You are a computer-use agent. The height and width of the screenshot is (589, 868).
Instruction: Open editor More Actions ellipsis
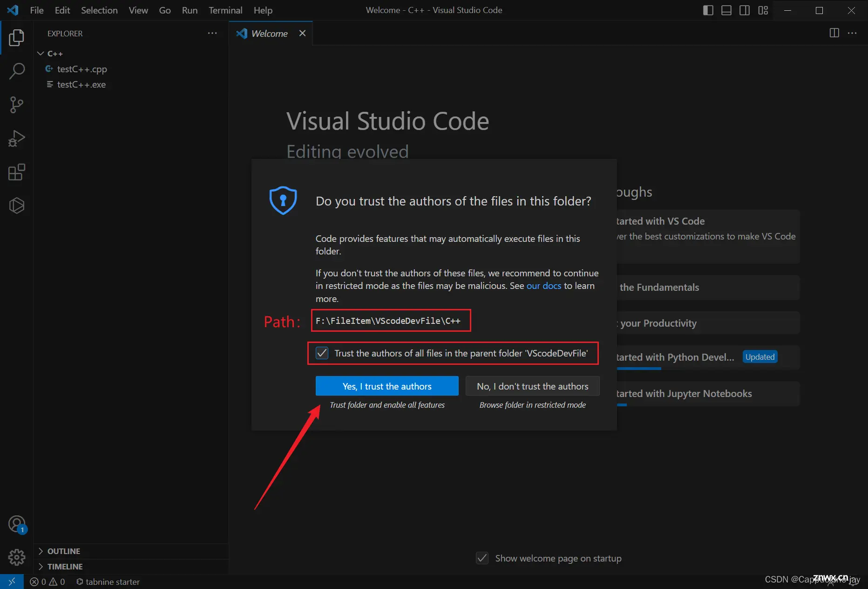852,33
